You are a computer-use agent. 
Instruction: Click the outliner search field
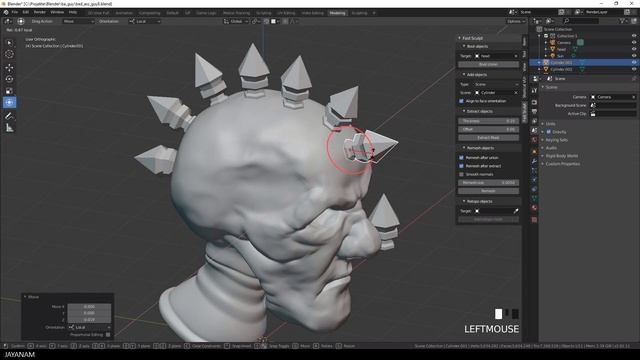coord(581,21)
